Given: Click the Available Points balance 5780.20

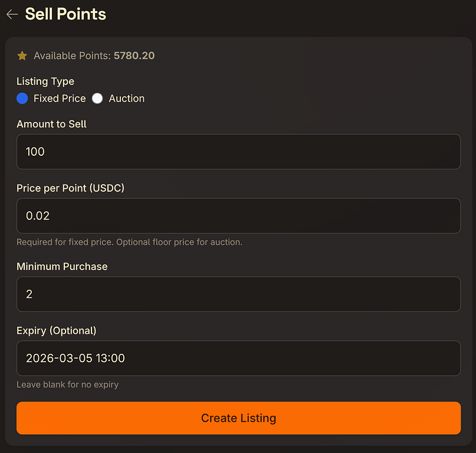Looking at the screenshot, I should point(134,56).
